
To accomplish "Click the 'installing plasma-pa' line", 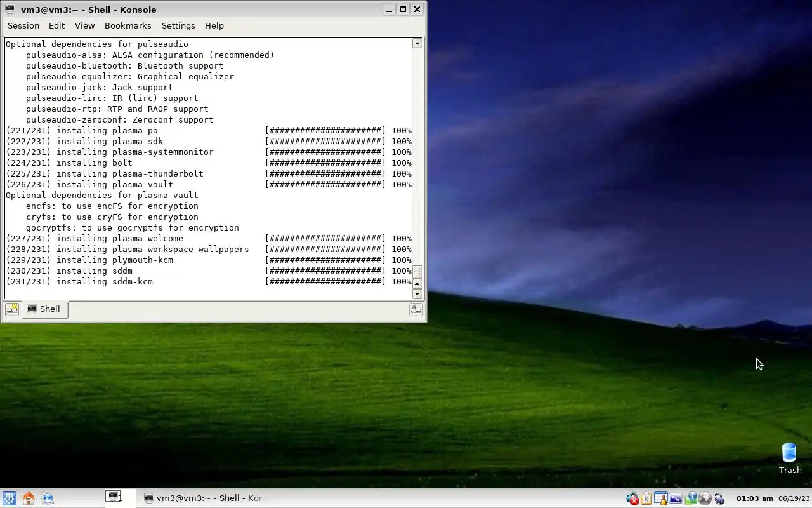I will point(209,130).
